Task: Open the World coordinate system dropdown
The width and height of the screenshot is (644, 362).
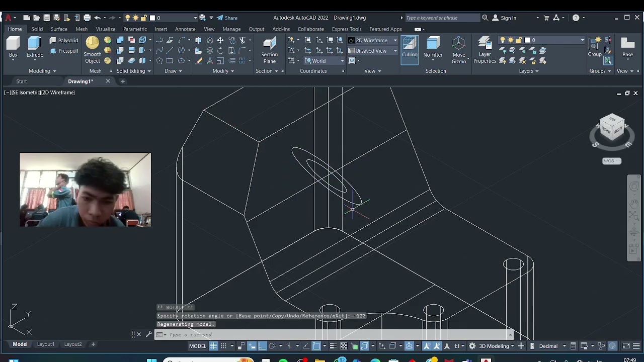Action: tap(324, 61)
